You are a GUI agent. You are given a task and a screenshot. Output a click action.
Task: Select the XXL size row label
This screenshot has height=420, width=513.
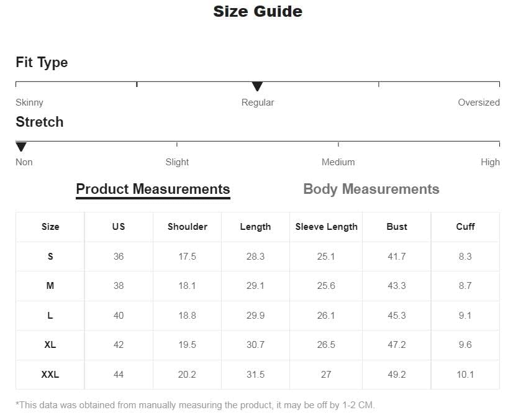click(x=50, y=375)
